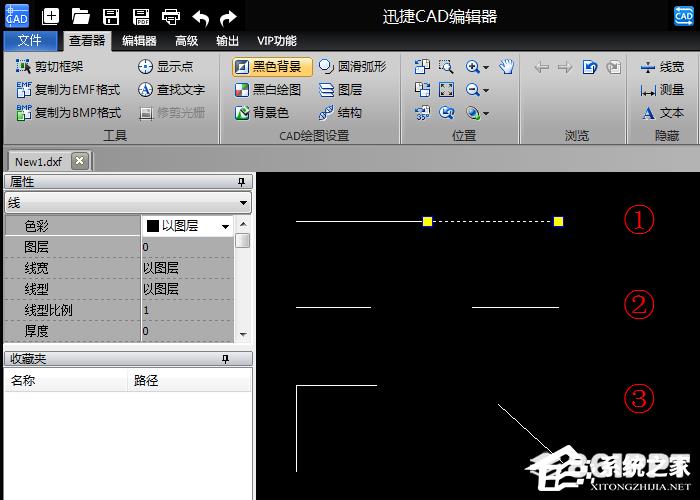
Task: Click the zoom out magnifier icon
Action: coord(472,90)
